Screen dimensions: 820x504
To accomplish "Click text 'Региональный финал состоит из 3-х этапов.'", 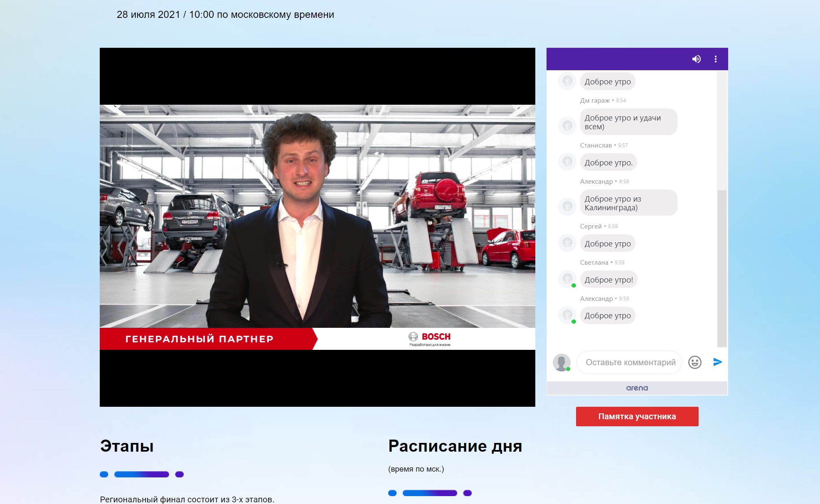I will tap(187, 499).
